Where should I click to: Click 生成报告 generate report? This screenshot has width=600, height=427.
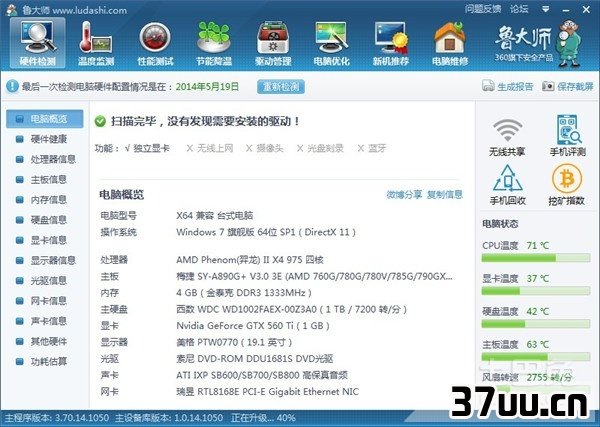tap(507, 86)
